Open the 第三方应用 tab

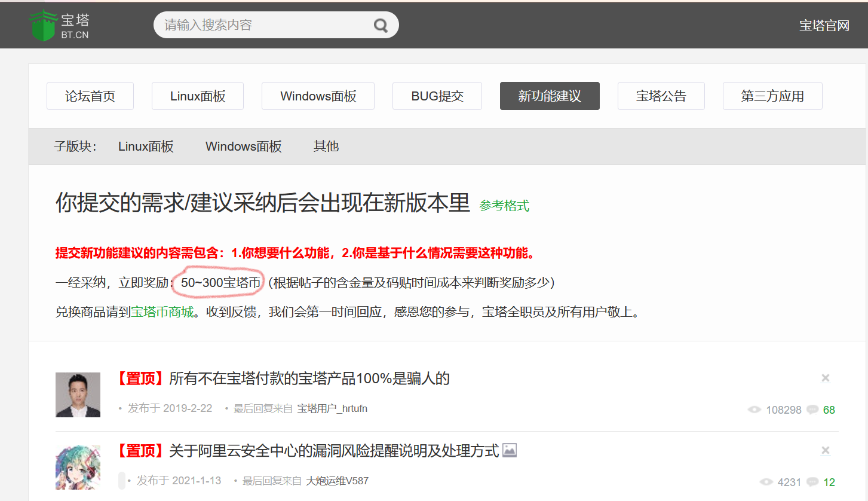pyautogui.click(x=772, y=96)
